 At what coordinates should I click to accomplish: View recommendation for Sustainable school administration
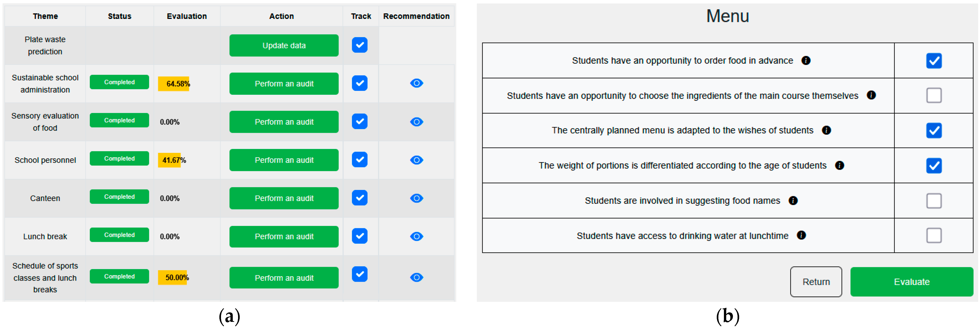coord(417,83)
